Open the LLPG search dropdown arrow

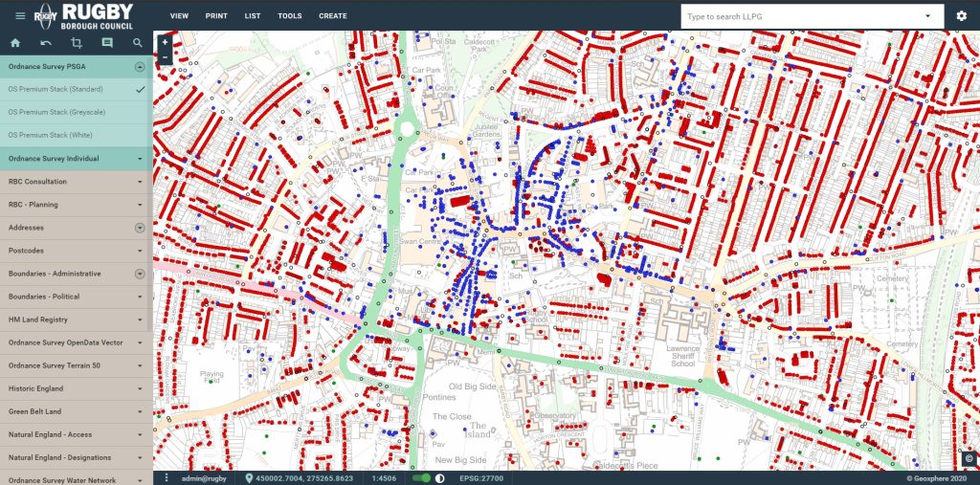[x=927, y=16]
